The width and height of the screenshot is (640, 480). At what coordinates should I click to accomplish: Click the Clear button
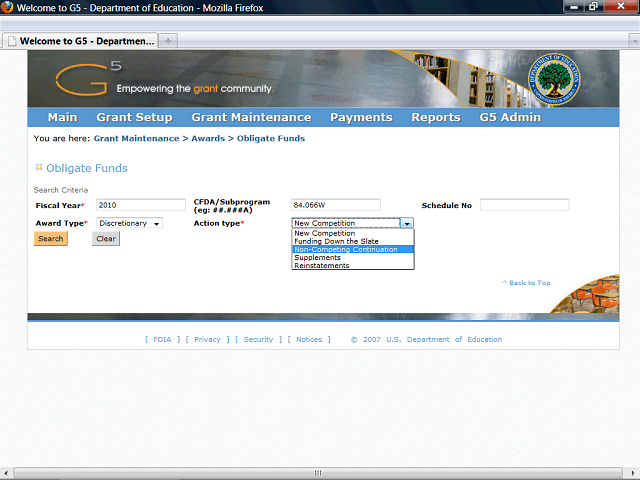(106, 239)
